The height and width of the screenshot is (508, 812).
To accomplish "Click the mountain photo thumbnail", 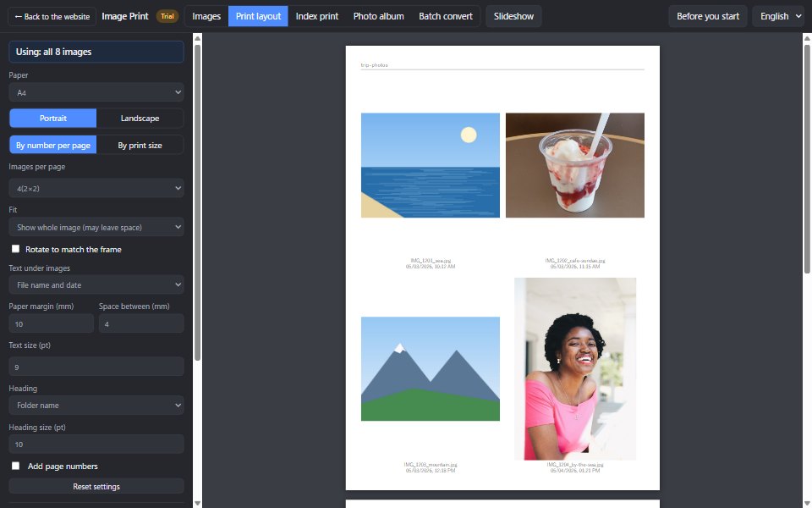I will tap(431, 368).
